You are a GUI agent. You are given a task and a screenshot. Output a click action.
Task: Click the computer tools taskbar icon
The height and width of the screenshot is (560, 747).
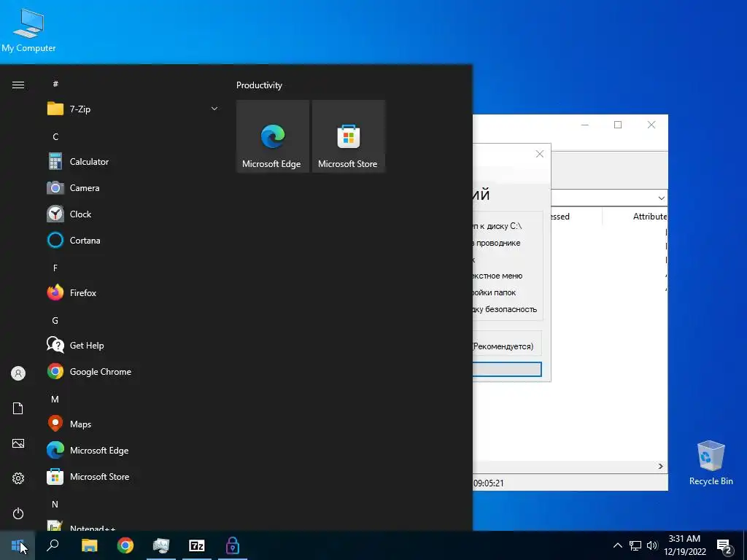pos(161,545)
